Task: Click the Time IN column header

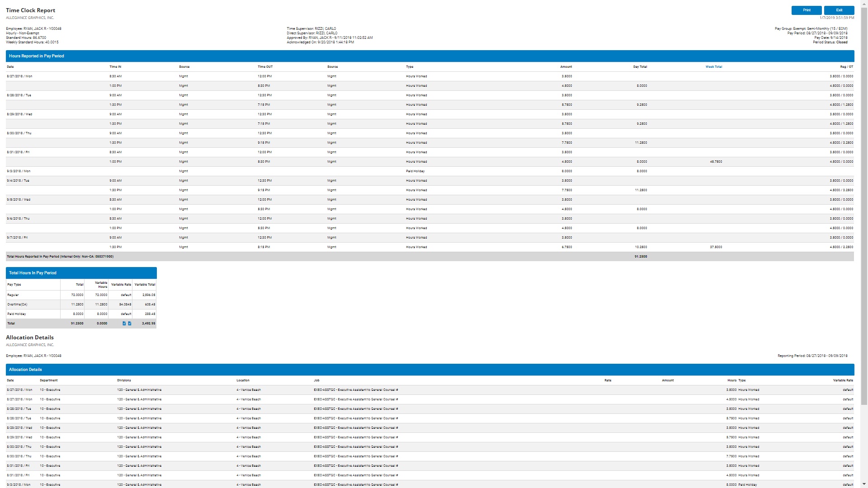Action: click(115, 67)
